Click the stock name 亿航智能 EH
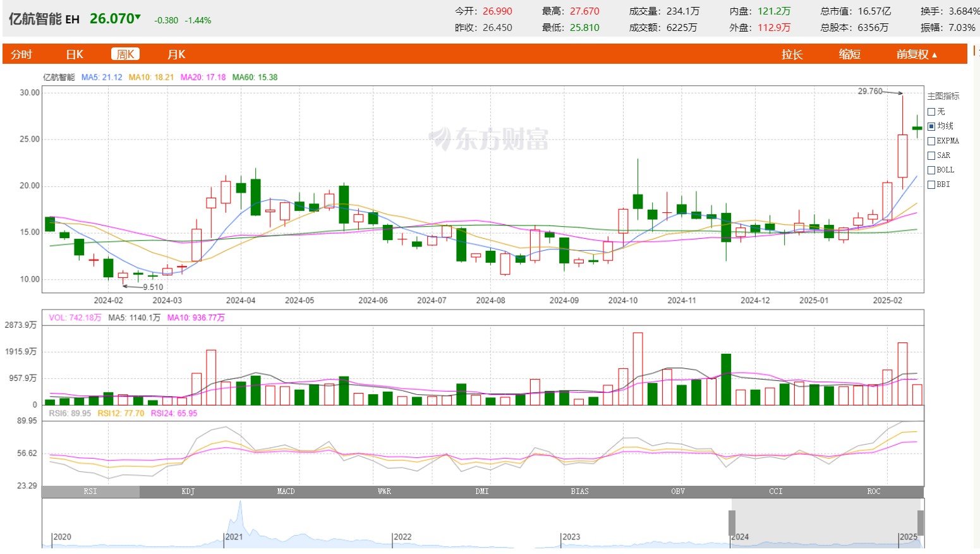Viewport: 980px width, 554px height. point(44,19)
